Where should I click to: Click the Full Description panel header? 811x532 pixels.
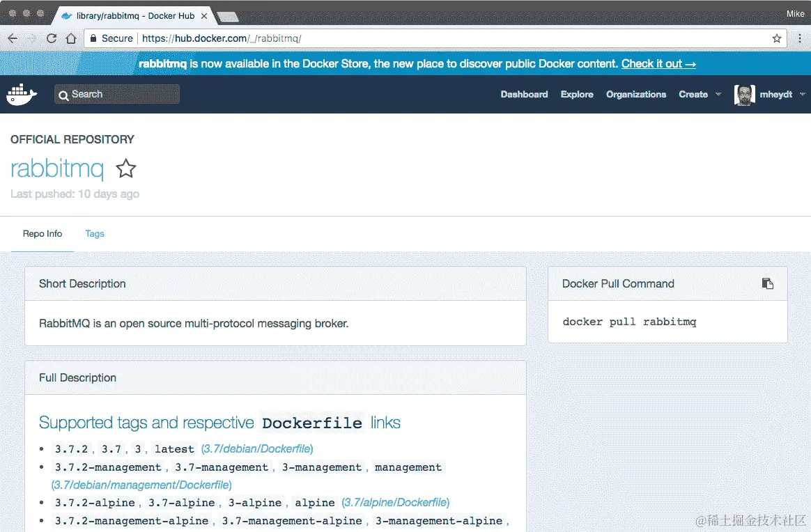click(x=275, y=377)
